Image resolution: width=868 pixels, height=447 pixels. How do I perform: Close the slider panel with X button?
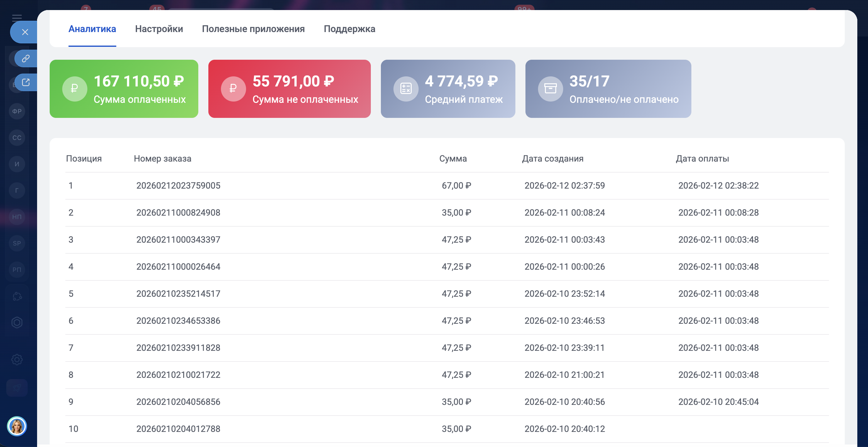click(25, 32)
